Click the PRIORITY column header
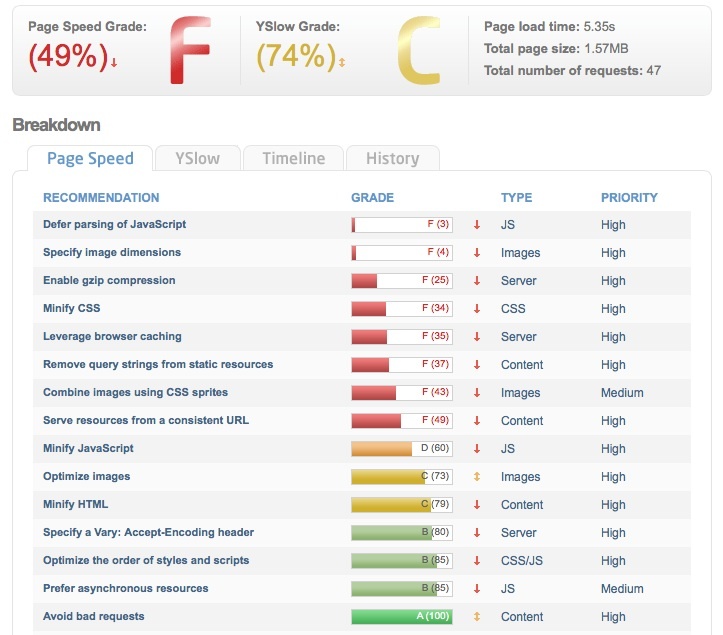This screenshot has width=723, height=635. (629, 198)
